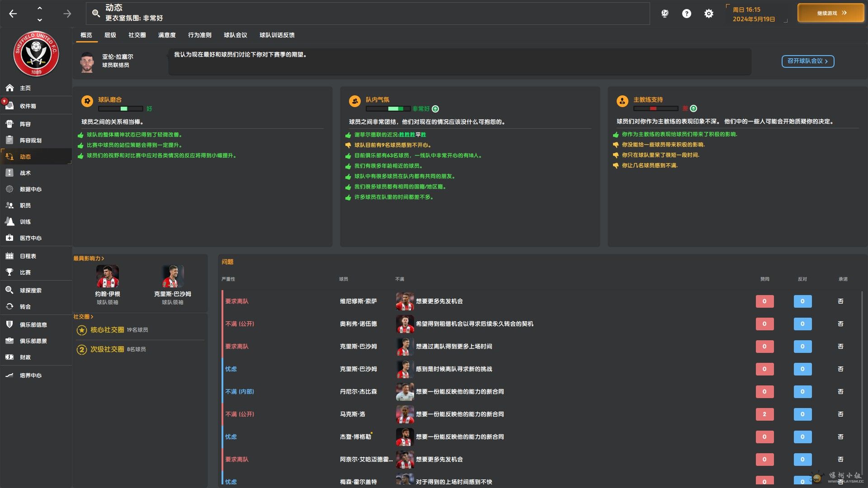This screenshot has width=868, height=488.
Task: Click the 主教练支持 progress bar
Action: point(656,108)
